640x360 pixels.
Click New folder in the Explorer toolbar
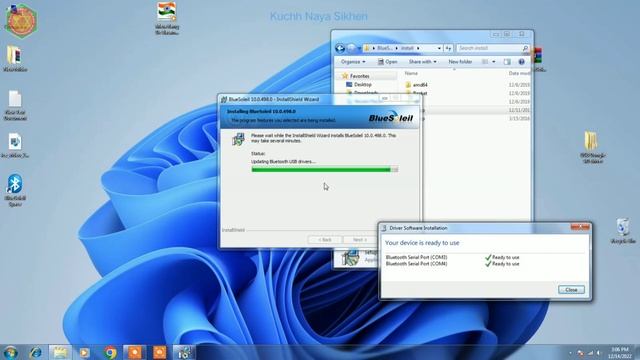tap(460, 62)
